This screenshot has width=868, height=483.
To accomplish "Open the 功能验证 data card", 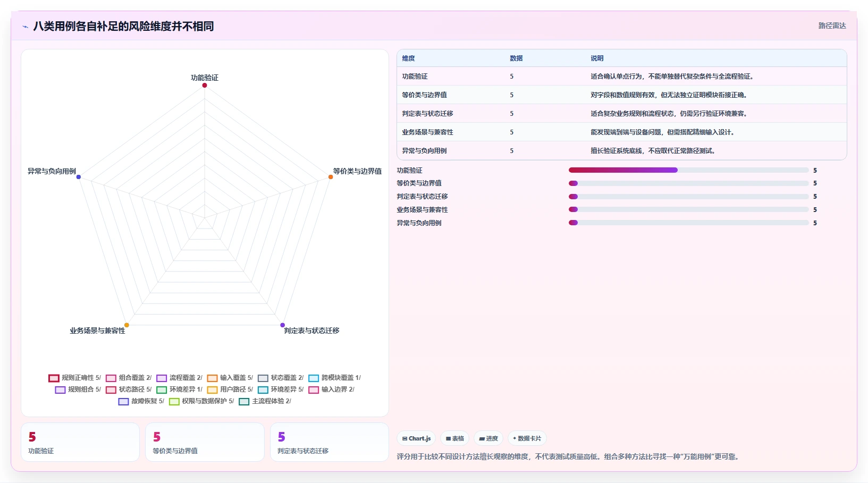I will 80,442.
